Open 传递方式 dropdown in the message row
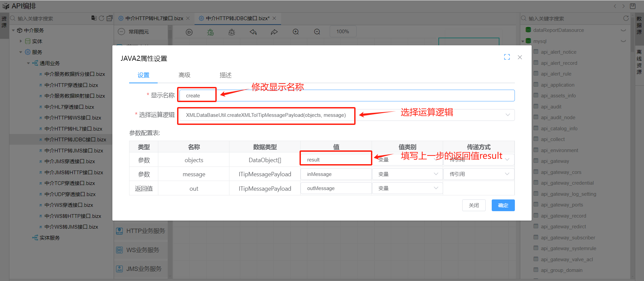The width and height of the screenshot is (644, 281). click(x=507, y=174)
